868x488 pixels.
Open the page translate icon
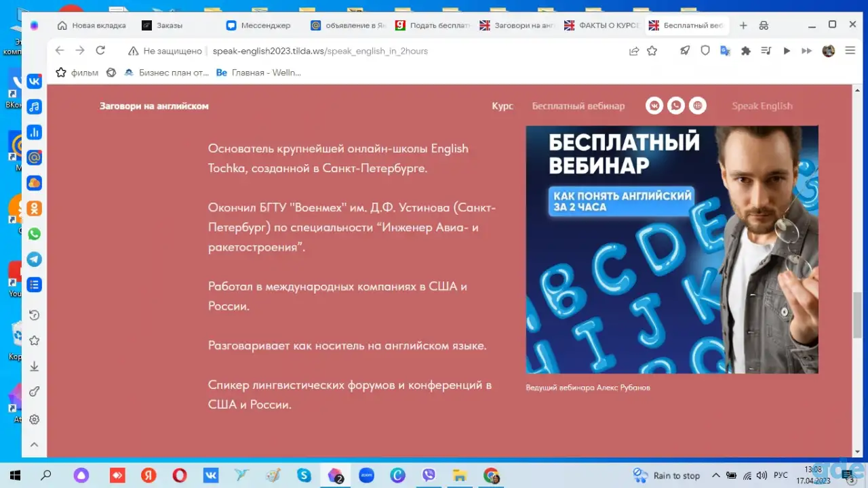[725, 51]
